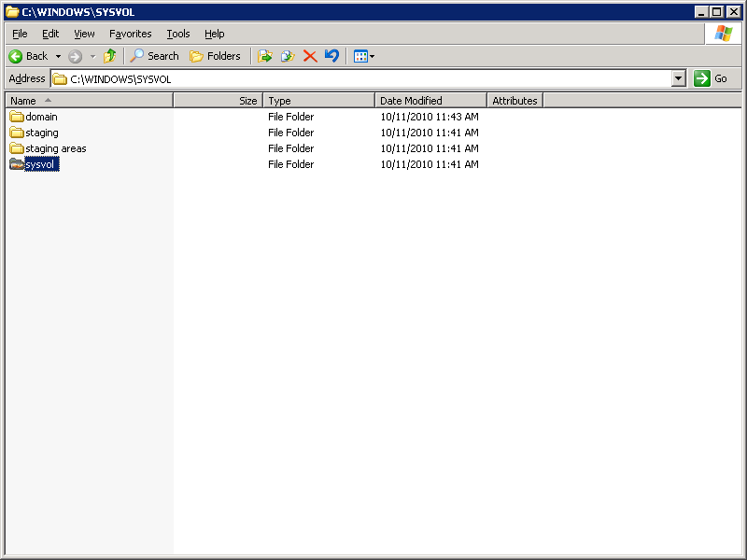Select the domain folder icon
Viewport: 747px width, 560px height.
point(17,117)
